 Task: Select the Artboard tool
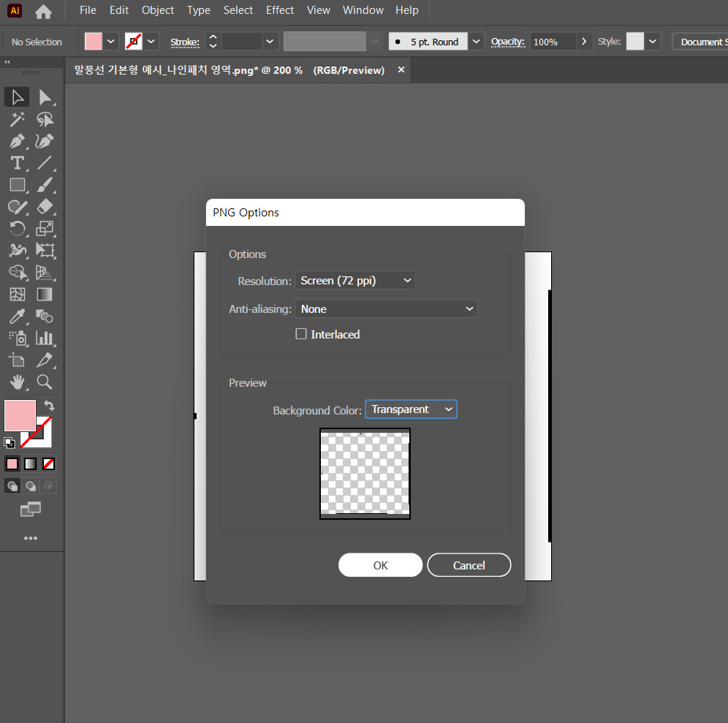[18, 360]
